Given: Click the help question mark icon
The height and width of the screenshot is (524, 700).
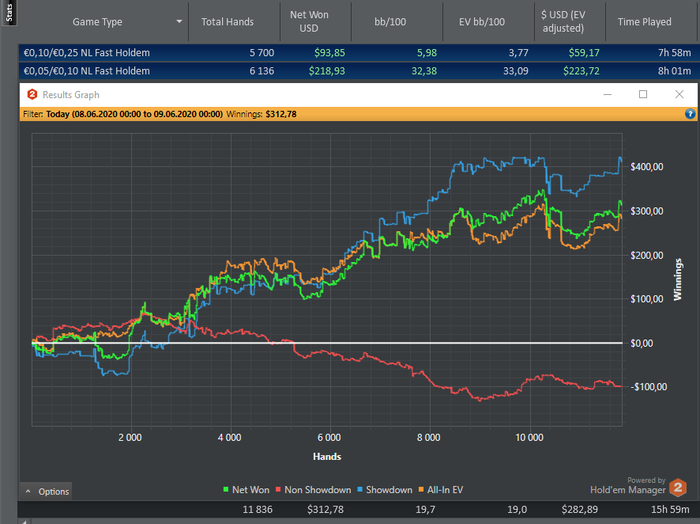Looking at the screenshot, I should (690, 114).
